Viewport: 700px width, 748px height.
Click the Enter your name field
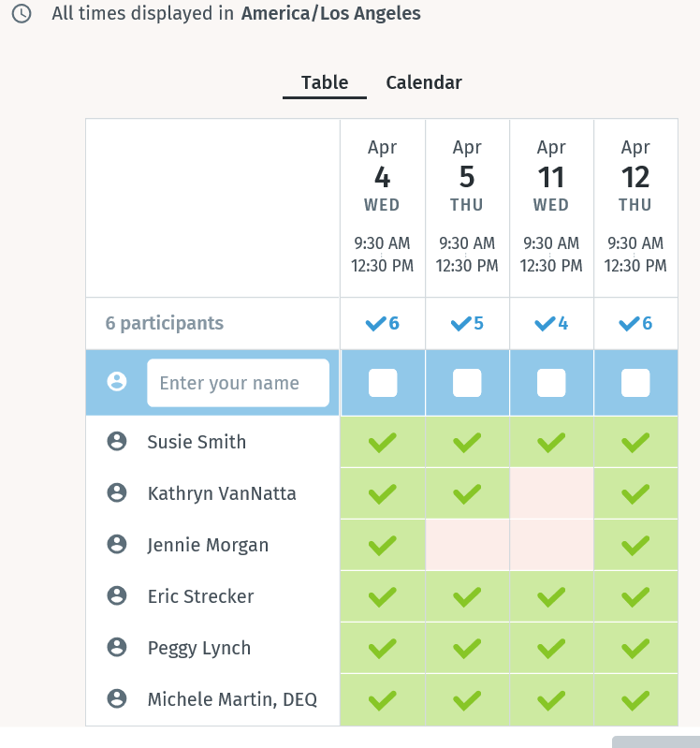point(238,383)
